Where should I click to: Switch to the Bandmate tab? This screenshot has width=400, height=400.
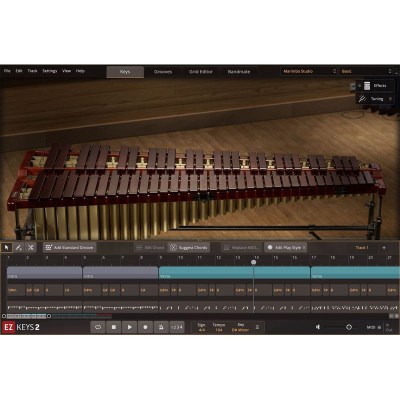[239, 72]
